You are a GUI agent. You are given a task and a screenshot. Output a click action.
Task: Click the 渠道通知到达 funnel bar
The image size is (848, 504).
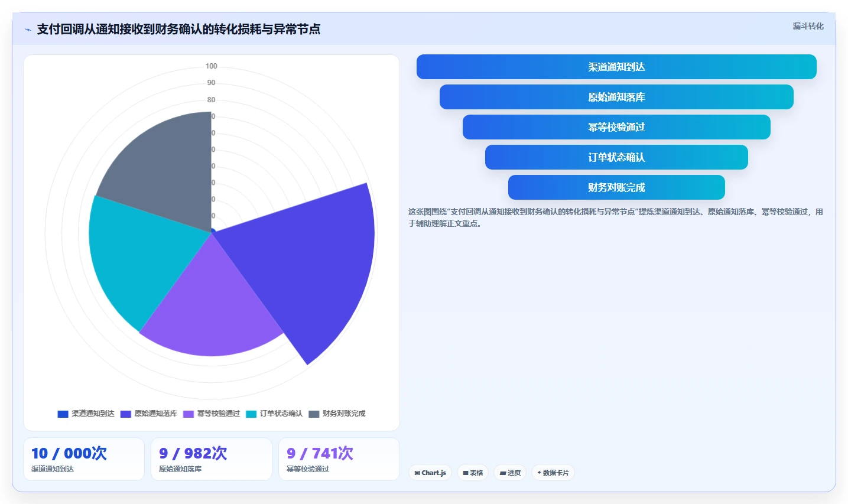616,67
